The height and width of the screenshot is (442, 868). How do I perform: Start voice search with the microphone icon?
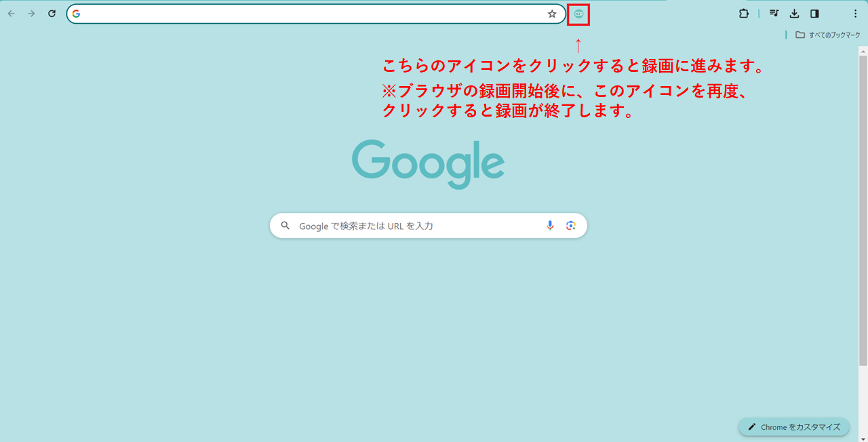(x=550, y=226)
